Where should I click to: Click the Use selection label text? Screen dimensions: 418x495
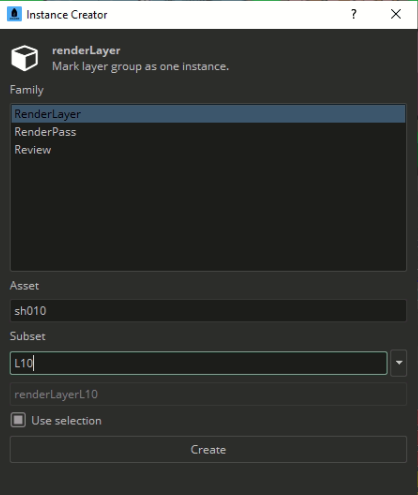click(x=66, y=421)
